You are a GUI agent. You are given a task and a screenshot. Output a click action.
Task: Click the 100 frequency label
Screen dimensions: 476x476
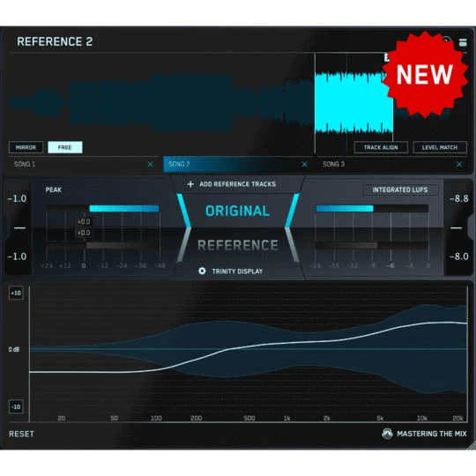tap(156, 419)
